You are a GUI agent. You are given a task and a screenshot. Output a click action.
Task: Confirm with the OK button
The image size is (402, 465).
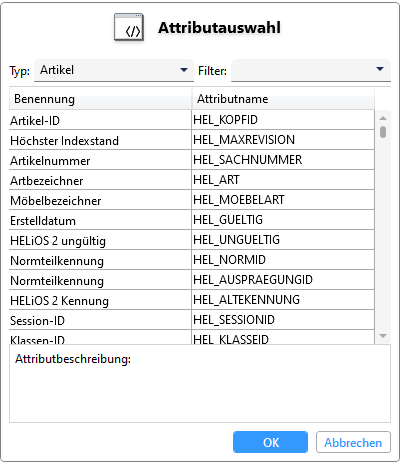[270, 442]
